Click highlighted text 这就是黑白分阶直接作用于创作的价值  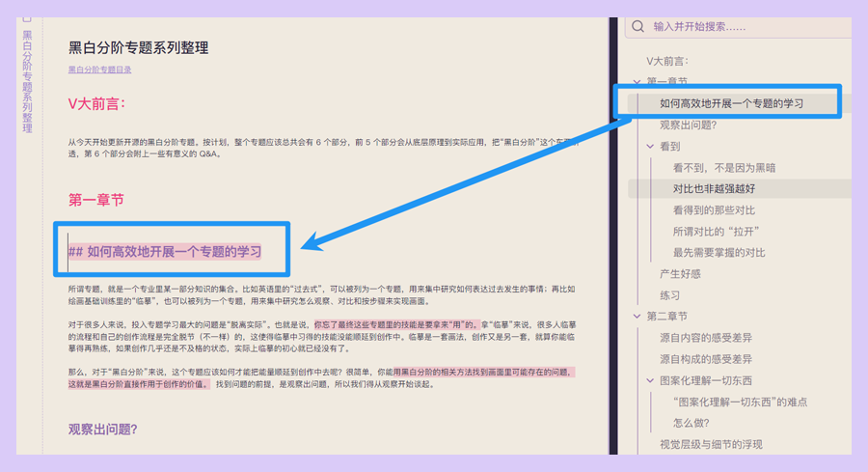pyautogui.click(x=139, y=384)
